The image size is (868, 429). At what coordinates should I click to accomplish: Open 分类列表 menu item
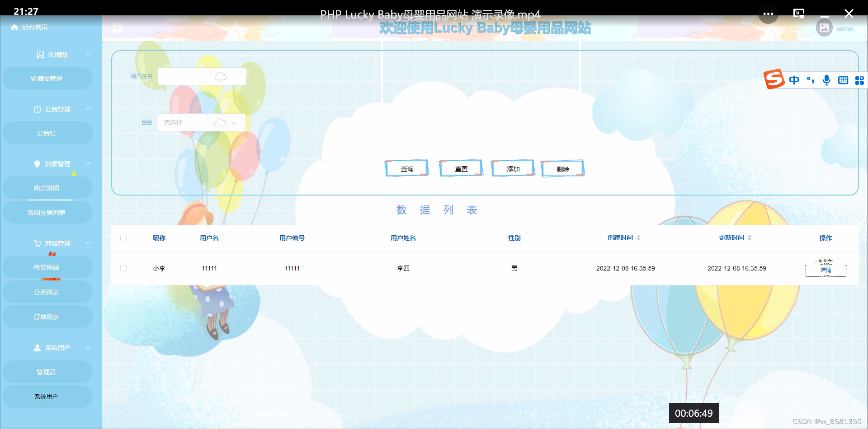click(47, 292)
